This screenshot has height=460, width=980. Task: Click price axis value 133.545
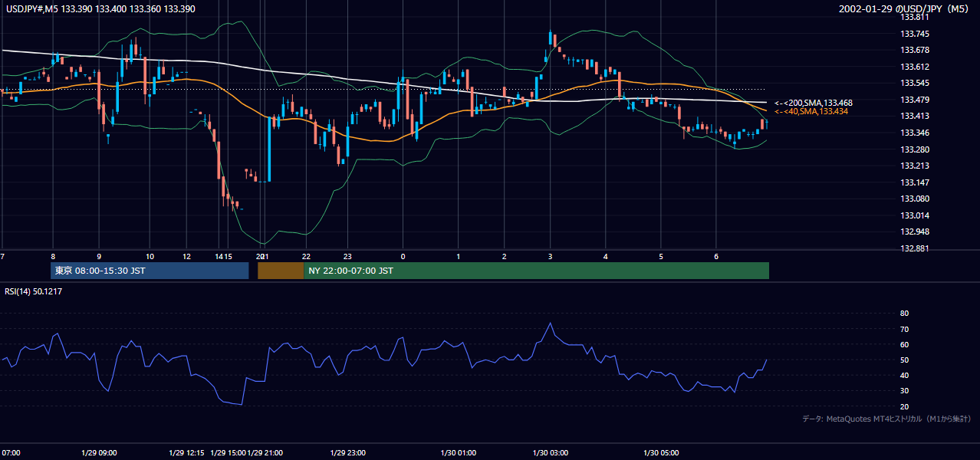click(914, 83)
